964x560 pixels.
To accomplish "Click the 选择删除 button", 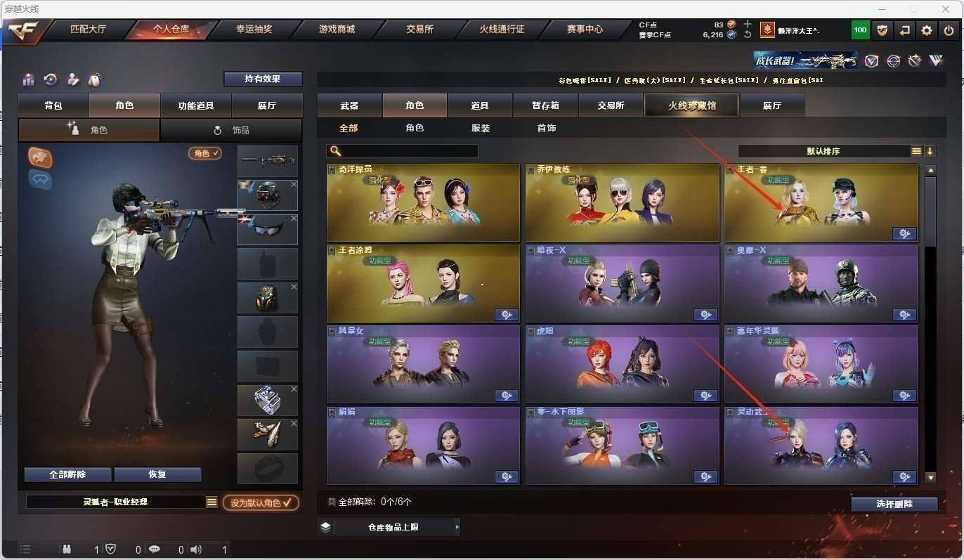I will tap(894, 504).
